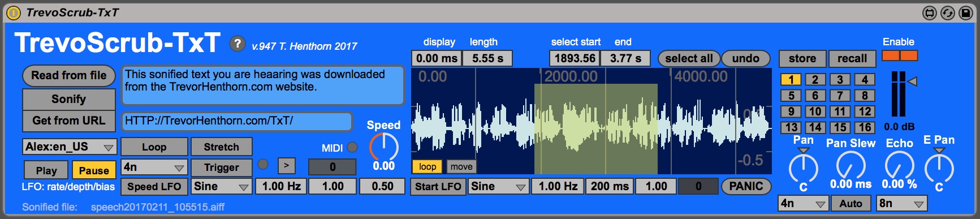Click the Speed dial knob
The width and height of the screenshot is (980, 219).
tap(383, 147)
